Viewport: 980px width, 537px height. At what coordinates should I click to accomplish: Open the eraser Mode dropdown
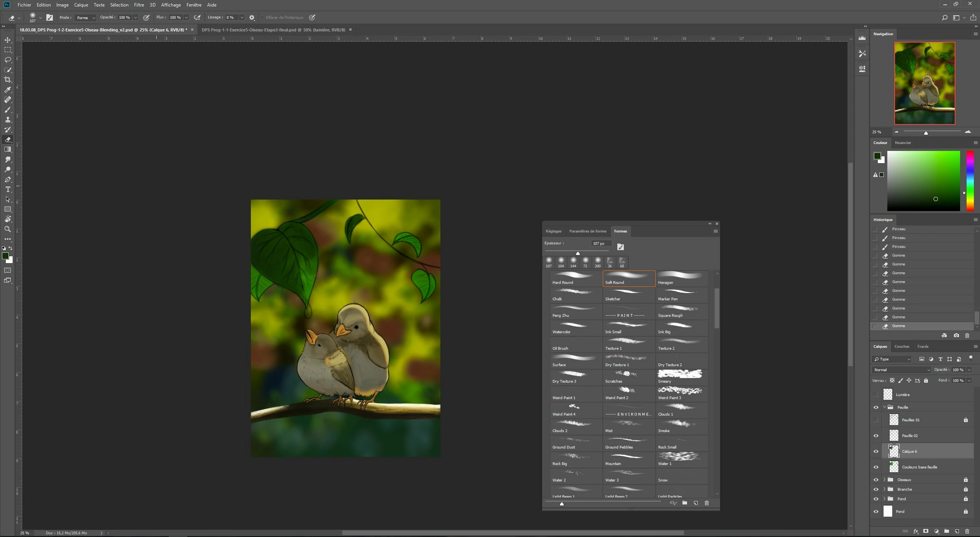[x=86, y=18]
